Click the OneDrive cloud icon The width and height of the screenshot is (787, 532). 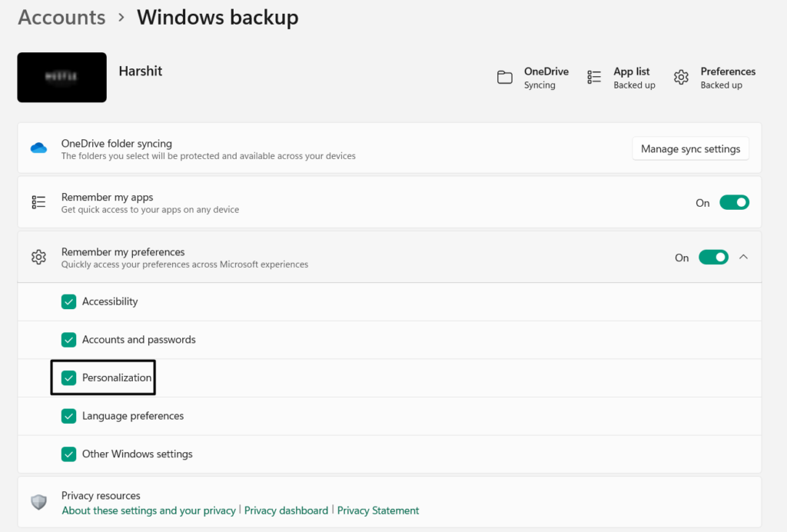[x=38, y=148]
